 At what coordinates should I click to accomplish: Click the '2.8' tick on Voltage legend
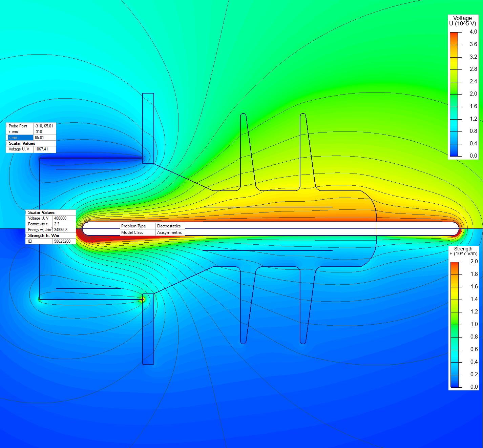[473, 69]
